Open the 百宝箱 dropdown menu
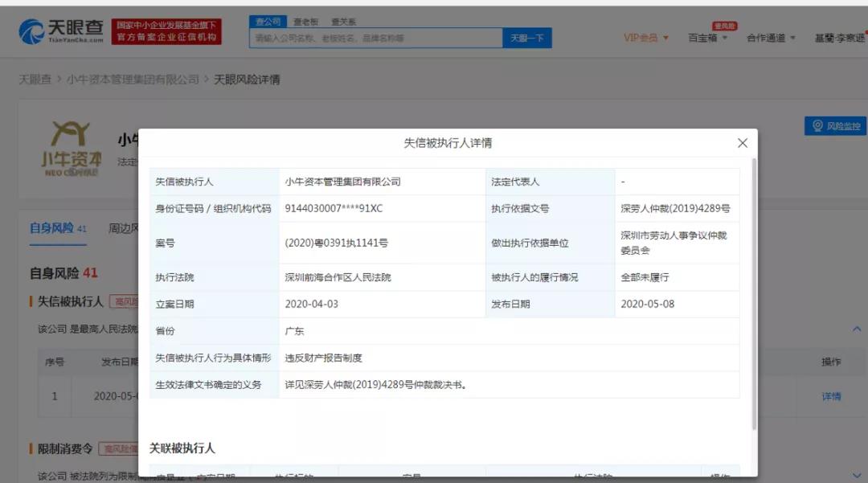868x483 pixels. point(707,38)
